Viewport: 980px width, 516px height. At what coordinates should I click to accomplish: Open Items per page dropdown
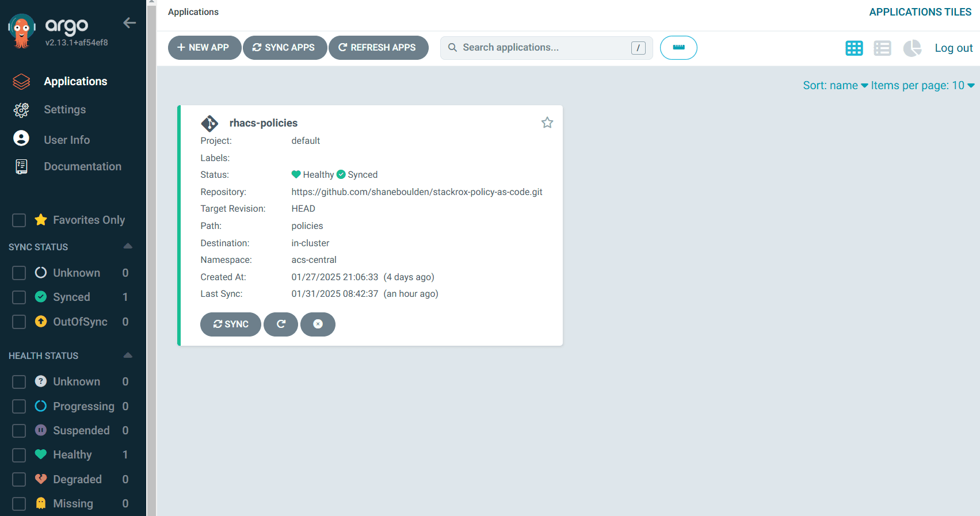click(922, 85)
